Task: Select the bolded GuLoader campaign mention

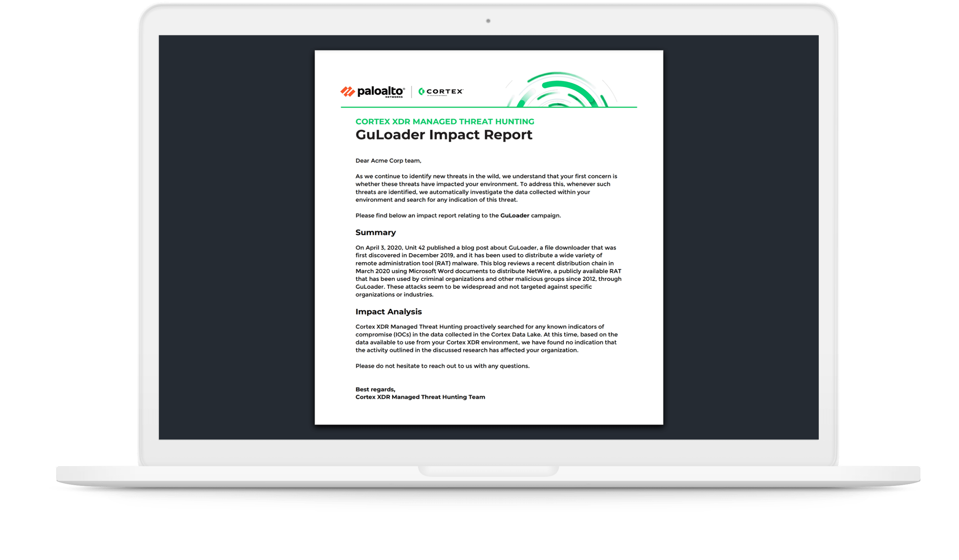Action: (x=515, y=215)
